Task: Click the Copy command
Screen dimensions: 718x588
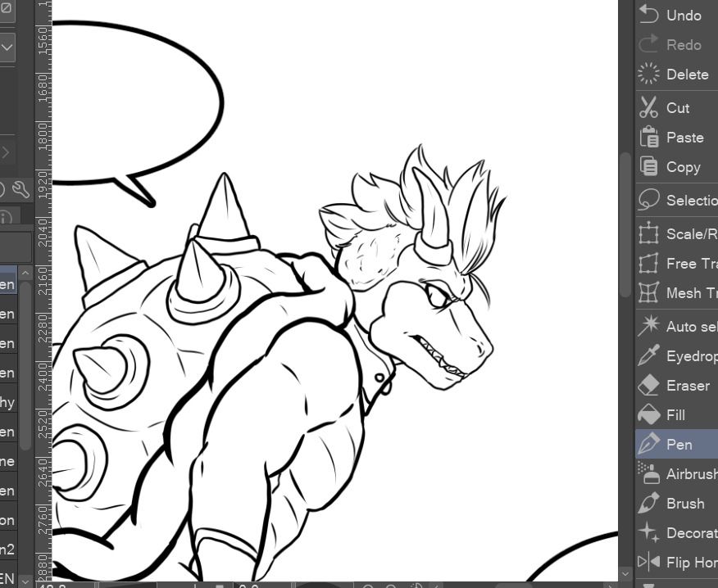Action: tap(677, 167)
